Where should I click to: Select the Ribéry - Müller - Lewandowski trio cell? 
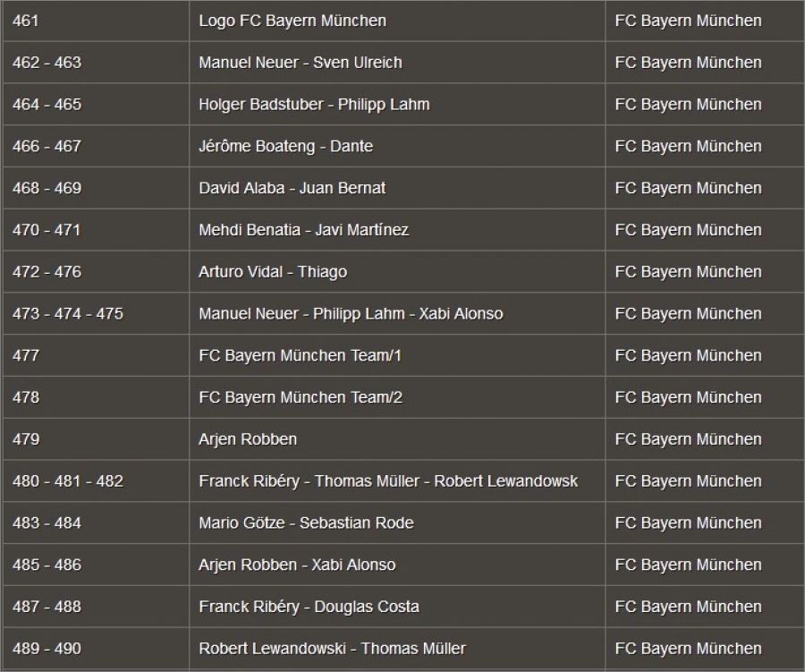(x=388, y=481)
